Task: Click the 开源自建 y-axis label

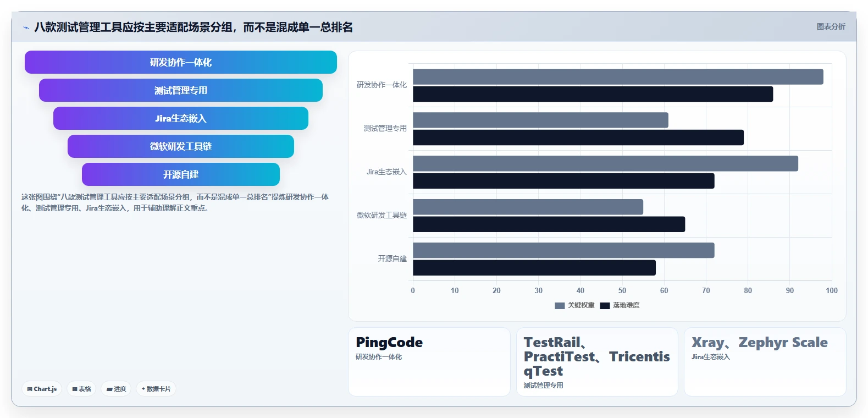Action: pyautogui.click(x=392, y=258)
